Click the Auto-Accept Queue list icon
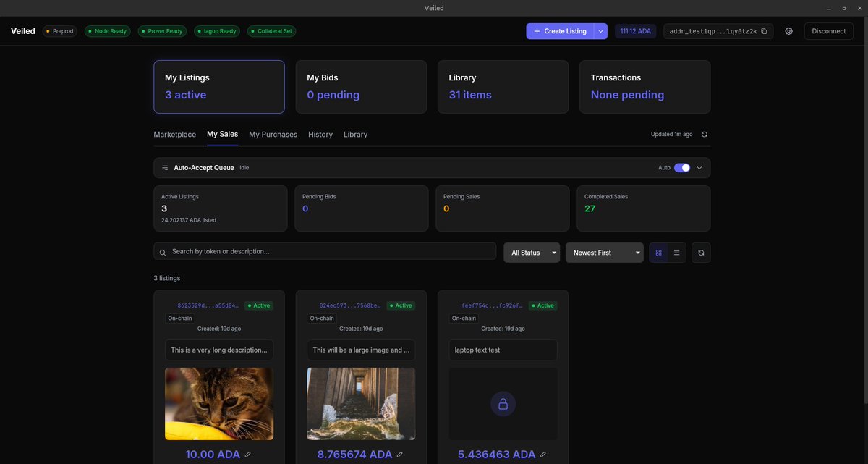The width and height of the screenshot is (868, 464). (x=165, y=167)
